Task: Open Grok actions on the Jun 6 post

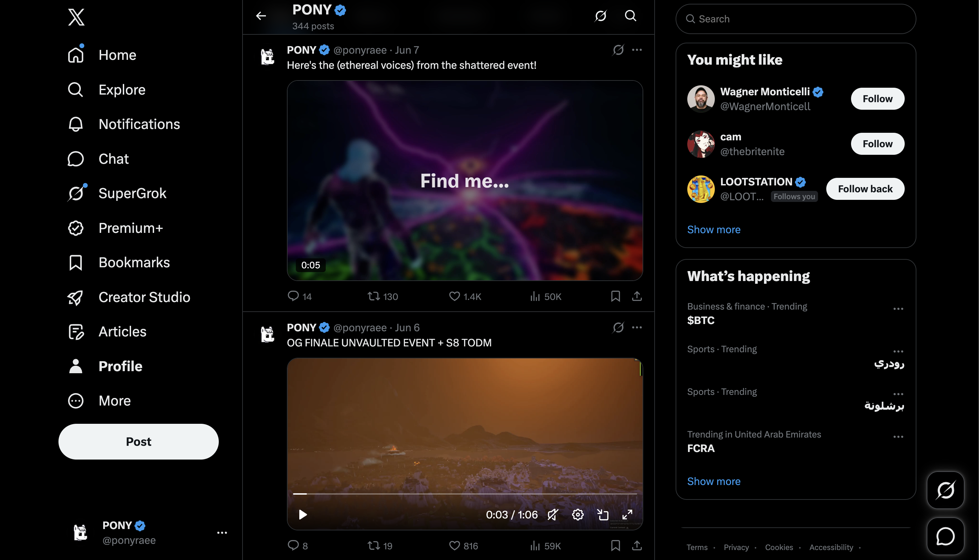Action: click(618, 328)
